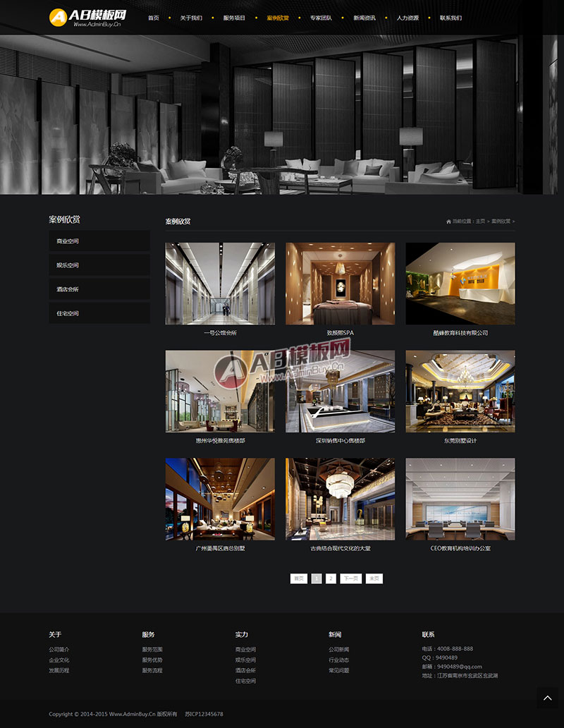Open footer link 服务范围
The image size is (564, 728).
(x=152, y=650)
